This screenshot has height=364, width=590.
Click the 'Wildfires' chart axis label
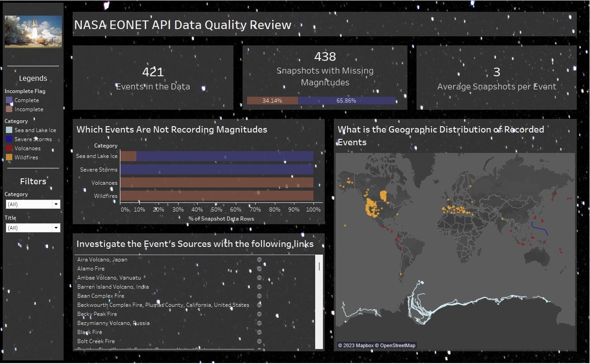tap(106, 196)
